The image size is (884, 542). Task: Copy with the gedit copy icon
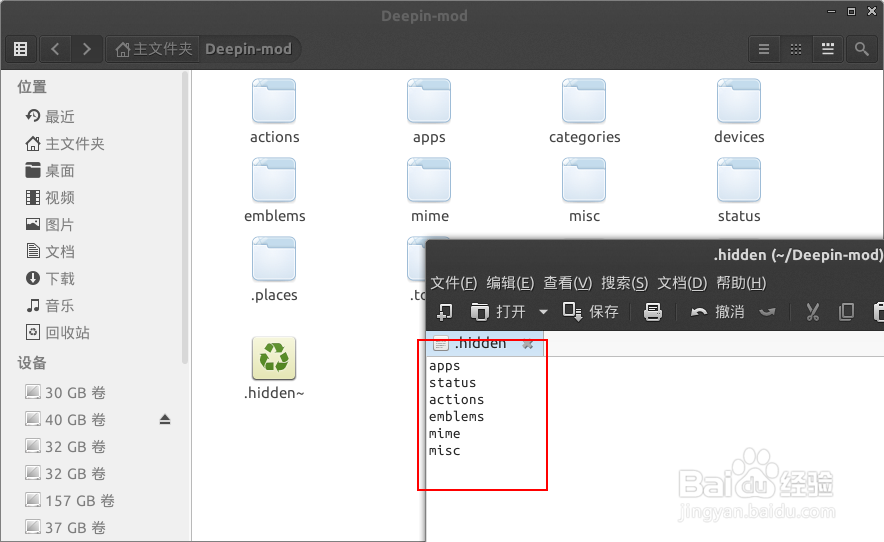point(846,311)
